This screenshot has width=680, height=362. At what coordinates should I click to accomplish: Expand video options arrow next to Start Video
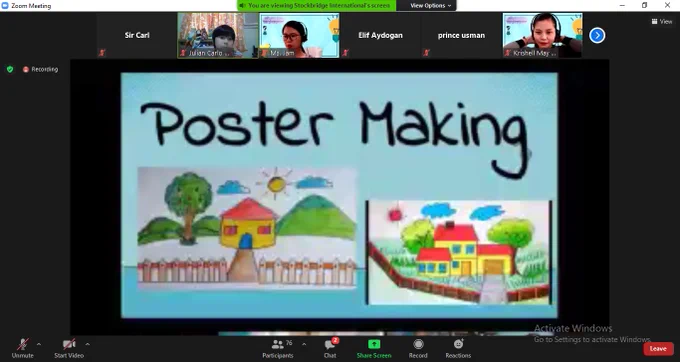tap(88, 344)
